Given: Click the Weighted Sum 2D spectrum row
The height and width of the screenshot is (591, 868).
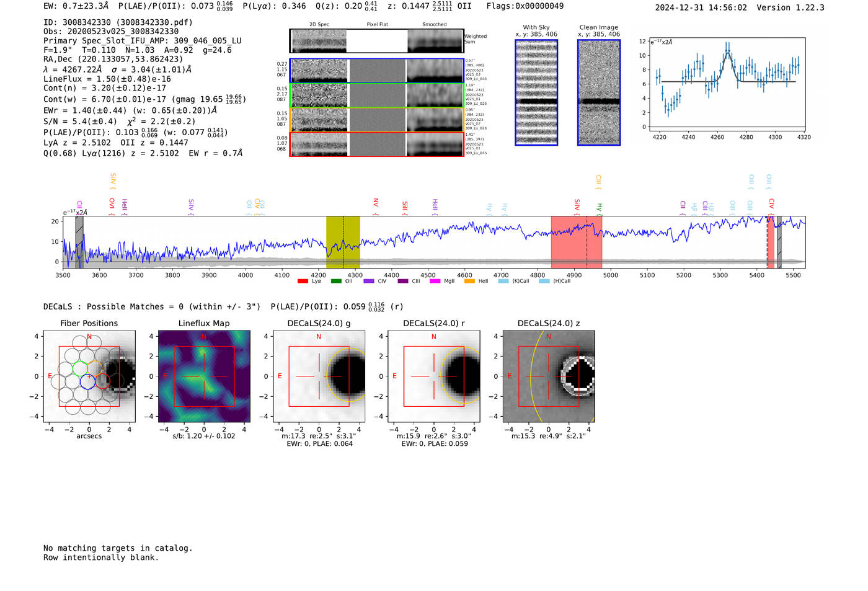Looking at the screenshot, I should (x=377, y=41).
